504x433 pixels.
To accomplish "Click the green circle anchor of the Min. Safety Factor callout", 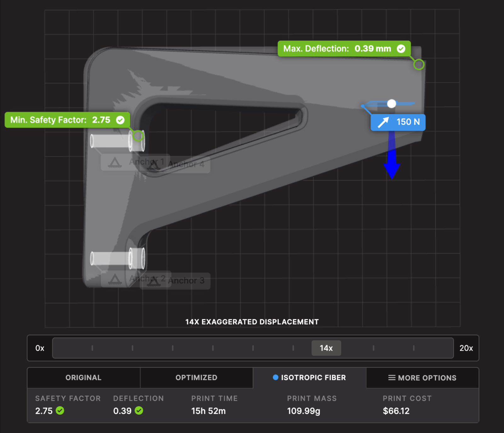I will pyautogui.click(x=138, y=136).
